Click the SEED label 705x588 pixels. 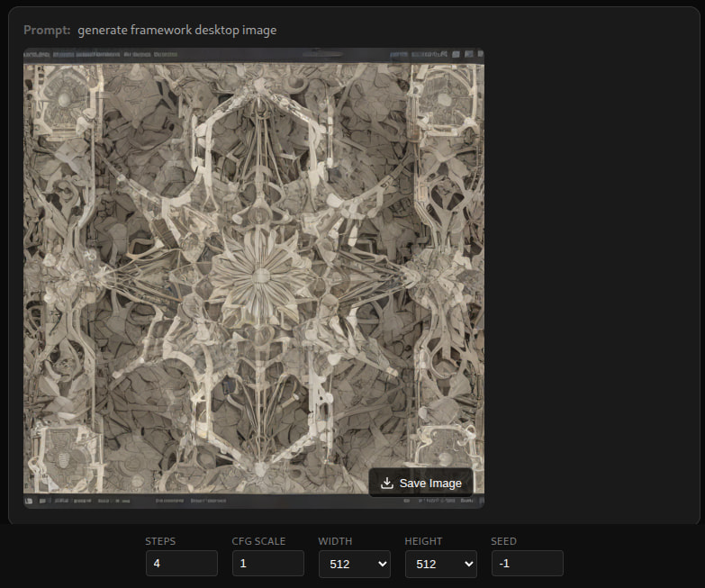[x=503, y=541]
